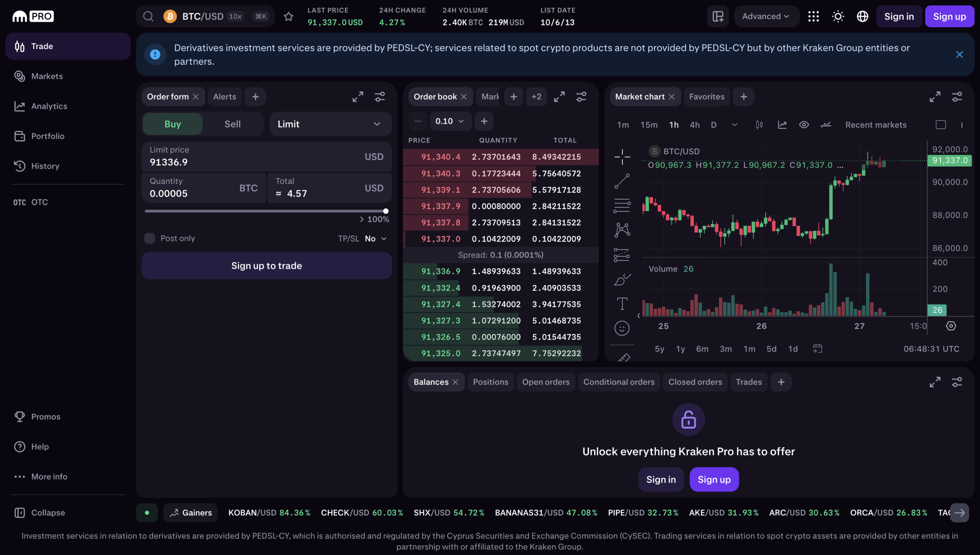Open Recent markets in chart toolbar
This screenshot has height=555, width=980.
(x=876, y=124)
